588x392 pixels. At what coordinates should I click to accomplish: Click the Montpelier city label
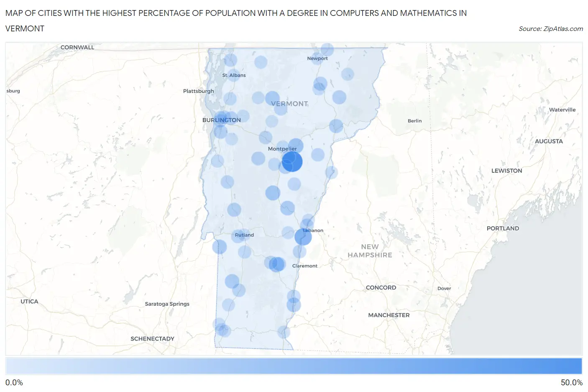[282, 149]
